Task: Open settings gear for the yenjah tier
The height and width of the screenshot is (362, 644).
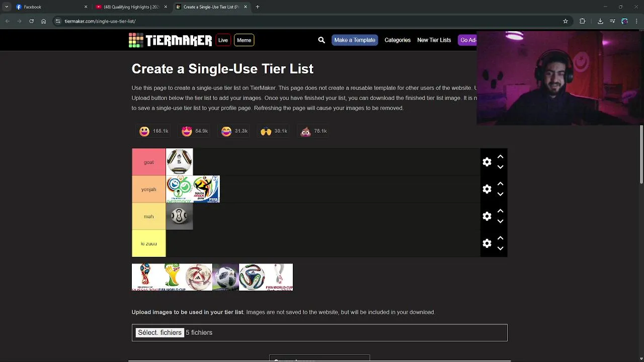Action: pos(487,189)
